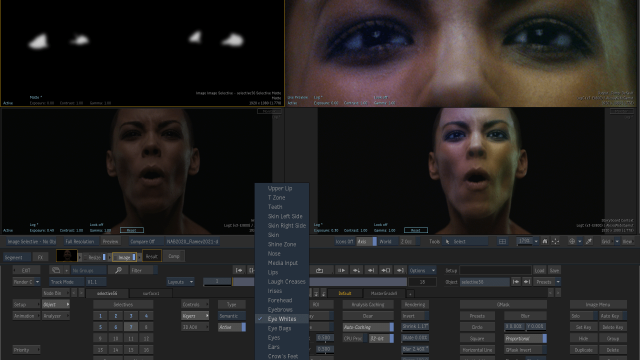This screenshot has width=640, height=360.
Task: Switch to the MasterGrade tab
Action: click(x=384, y=293)
